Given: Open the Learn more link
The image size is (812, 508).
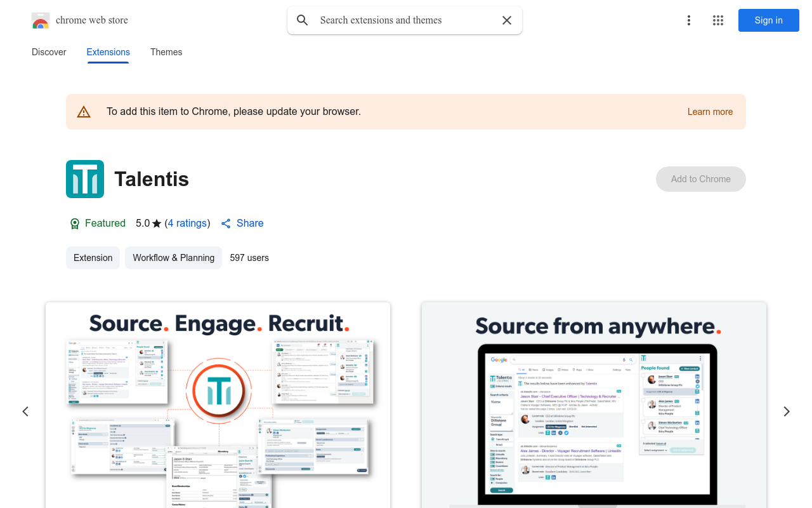Looking at the screenshot, I should click(x=710, y=112).
